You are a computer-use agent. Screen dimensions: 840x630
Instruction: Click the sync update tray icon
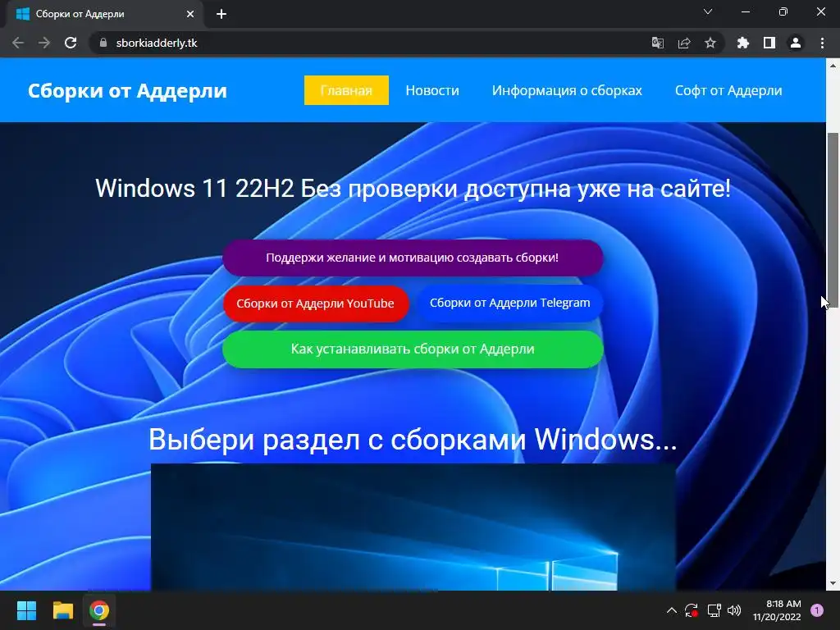coord(692,610)
